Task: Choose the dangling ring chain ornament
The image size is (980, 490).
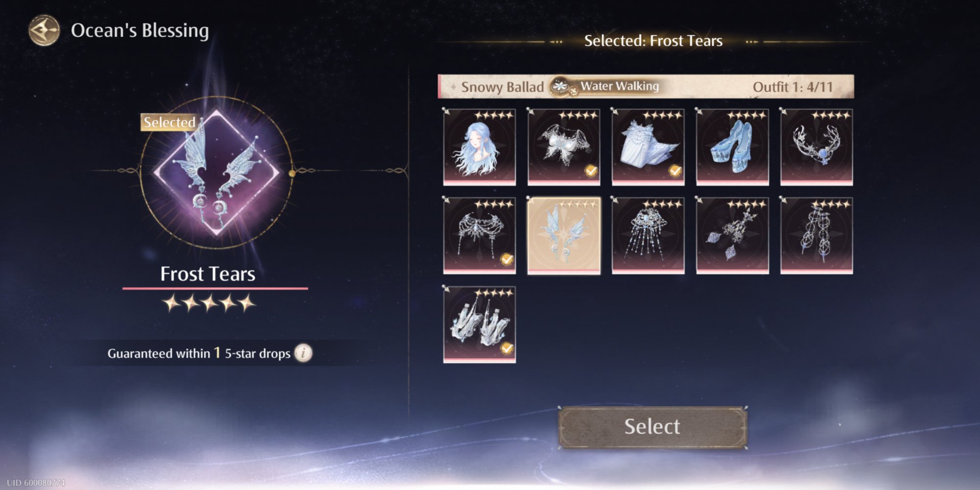Action: click(816, 236)
